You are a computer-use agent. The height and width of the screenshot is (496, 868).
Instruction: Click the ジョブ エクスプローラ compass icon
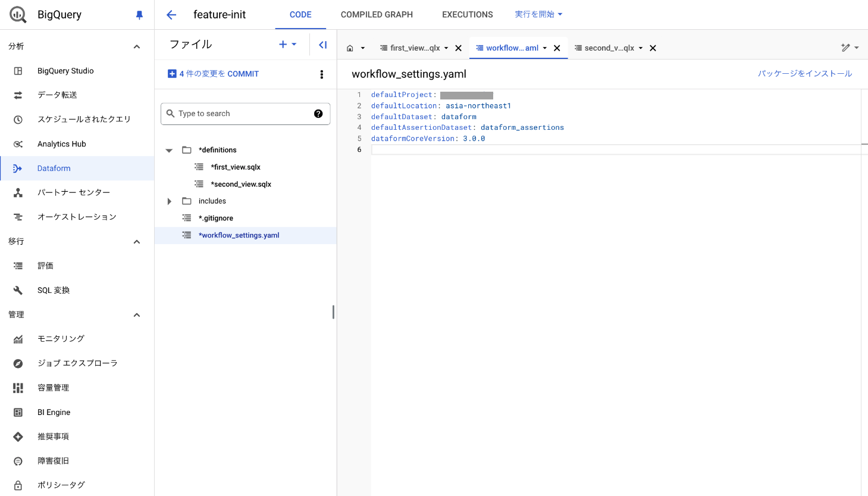tap(18, 364)
